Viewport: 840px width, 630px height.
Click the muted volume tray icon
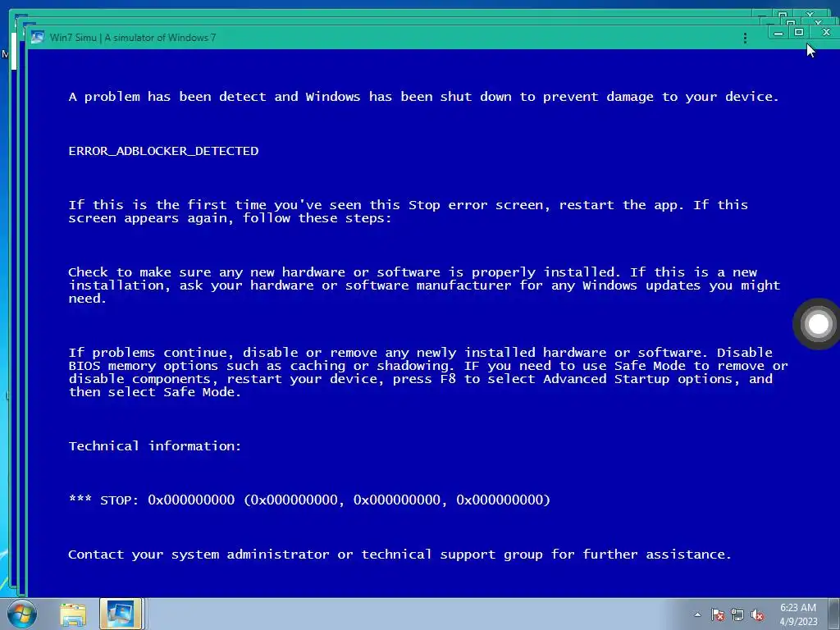[x=757, y=615]
